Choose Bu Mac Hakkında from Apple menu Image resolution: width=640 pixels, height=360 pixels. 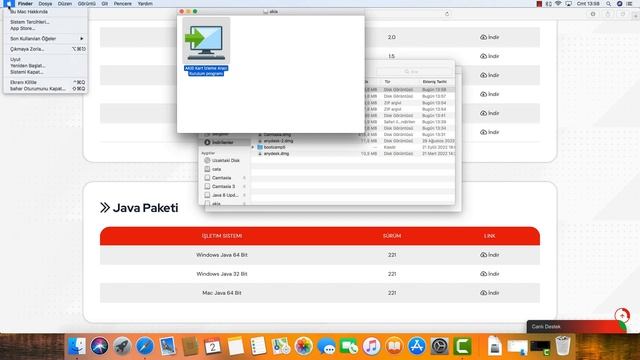[46, 12]
